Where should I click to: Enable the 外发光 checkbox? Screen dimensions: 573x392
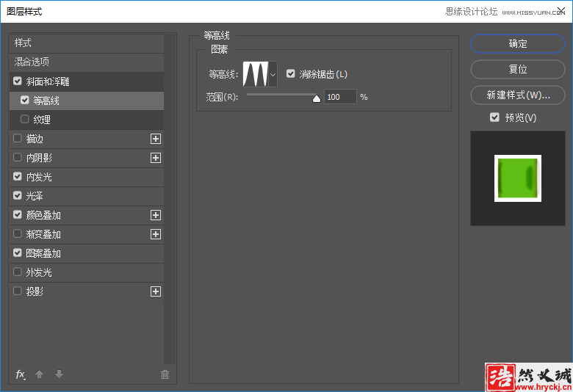[x=18, y=272]
